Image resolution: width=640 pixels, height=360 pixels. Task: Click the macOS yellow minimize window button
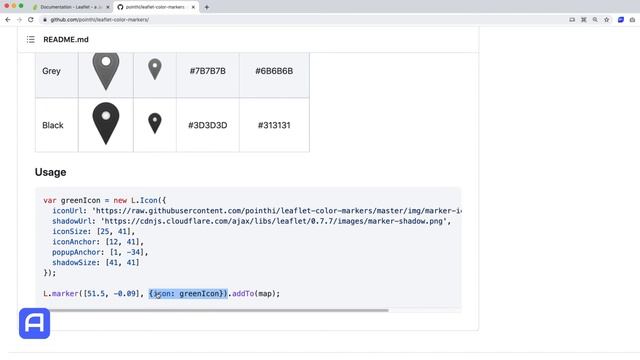[x=14, y=6]
